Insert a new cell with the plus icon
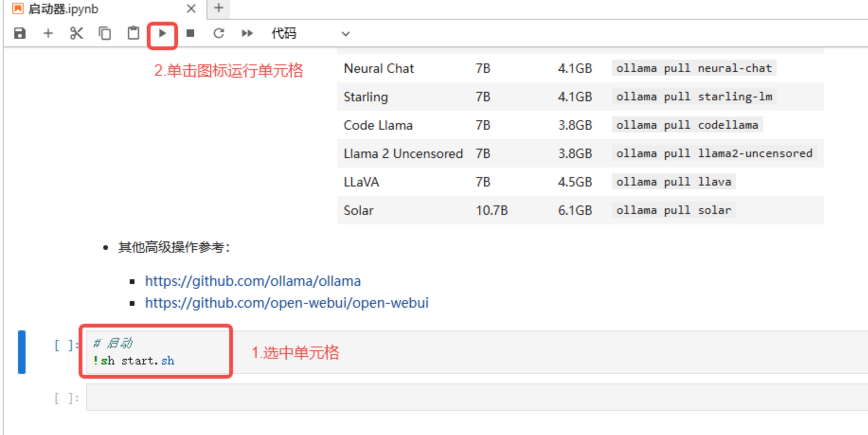868x435 pixels. (48, 34)
